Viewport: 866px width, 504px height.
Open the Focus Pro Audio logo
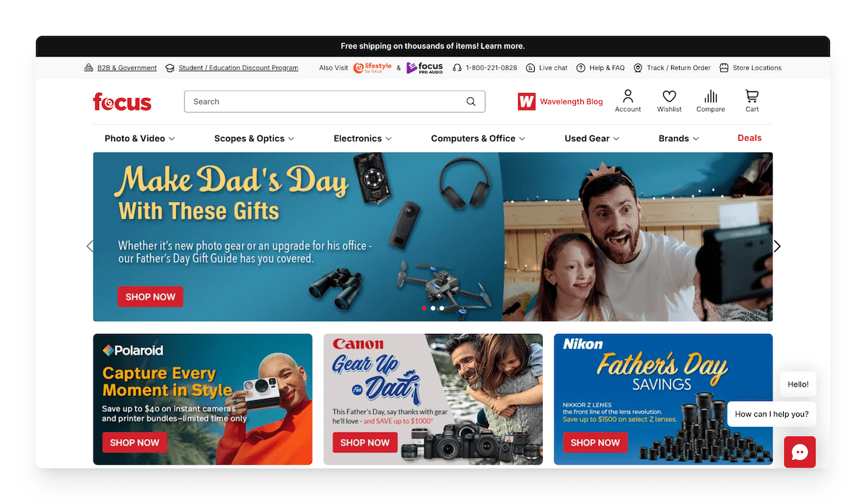(x=424, y=68)
